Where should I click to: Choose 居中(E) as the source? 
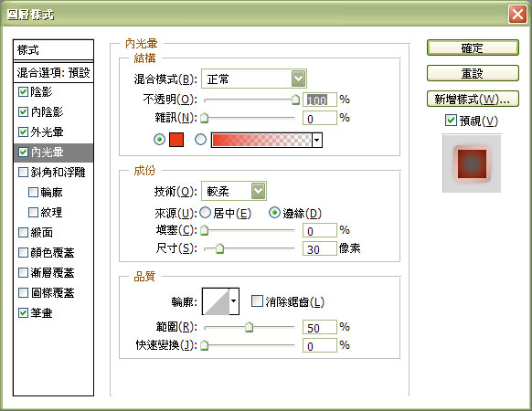click(205, 213)
